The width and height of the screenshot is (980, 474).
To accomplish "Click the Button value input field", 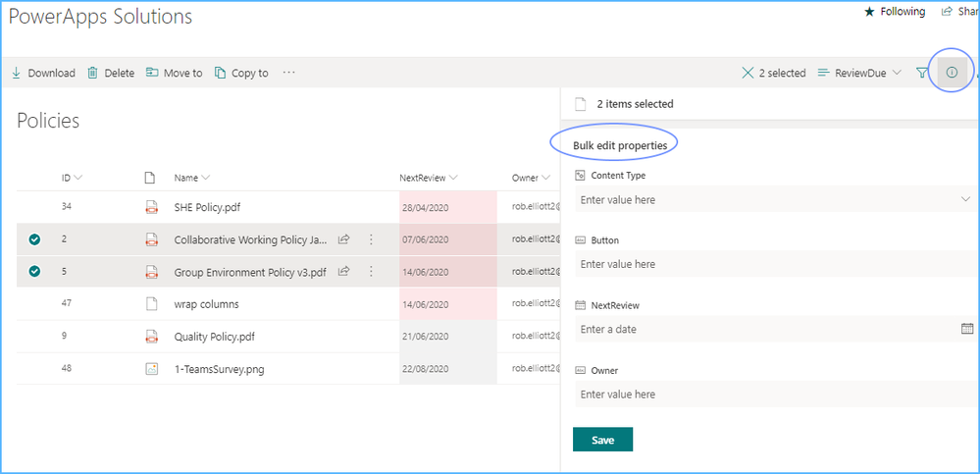I will pos(774,264).
